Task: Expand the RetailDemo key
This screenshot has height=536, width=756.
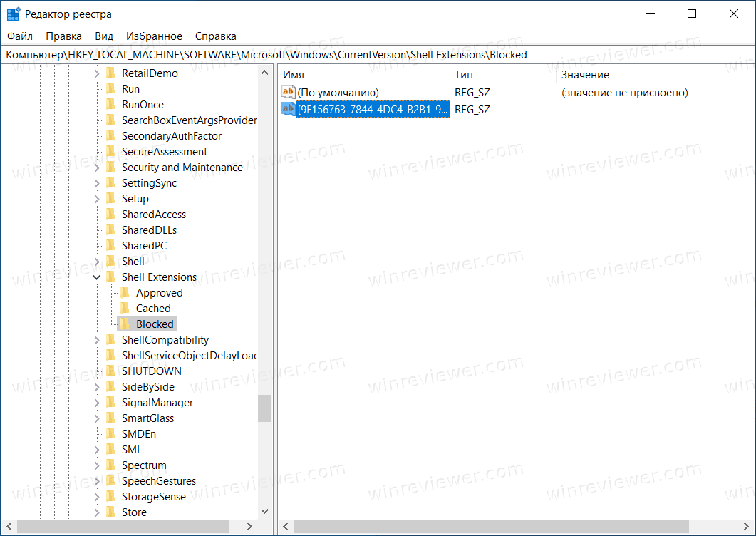Action: (97, 73)
